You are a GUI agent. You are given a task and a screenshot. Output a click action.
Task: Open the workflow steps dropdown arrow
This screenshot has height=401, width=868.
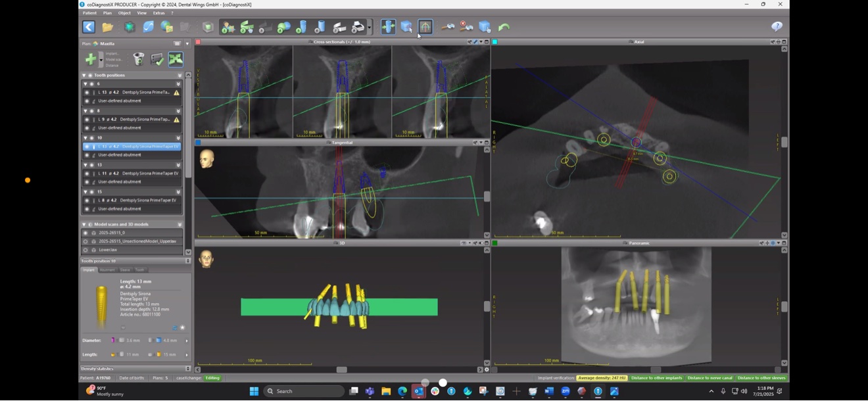pyautogui.click(x=370, y=27)
